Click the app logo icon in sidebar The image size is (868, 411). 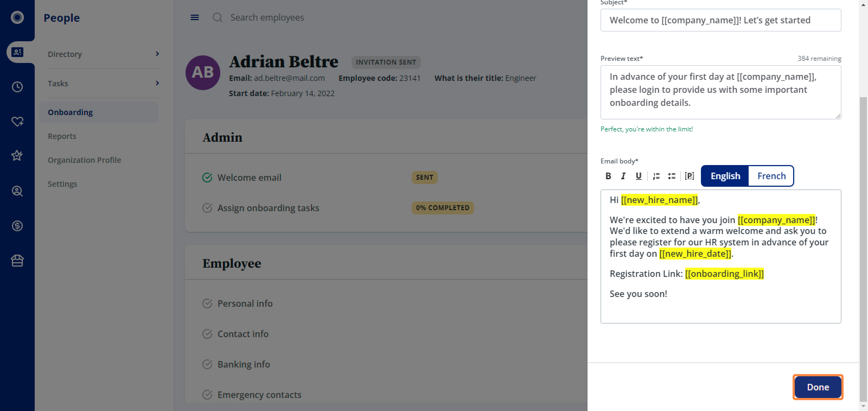tap(17, 17)
